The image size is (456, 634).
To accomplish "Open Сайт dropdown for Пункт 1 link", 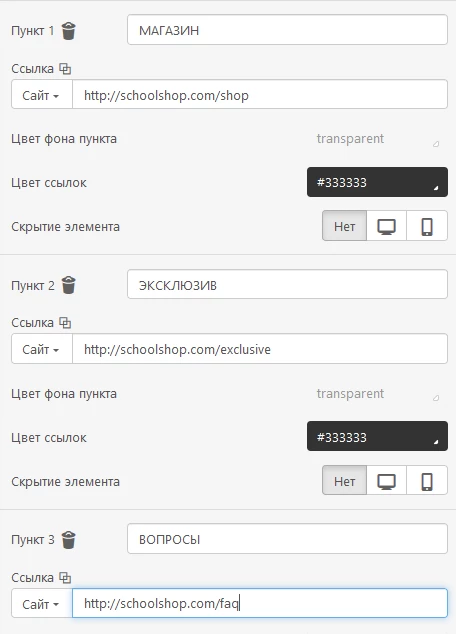I will (x=42, y=95).
